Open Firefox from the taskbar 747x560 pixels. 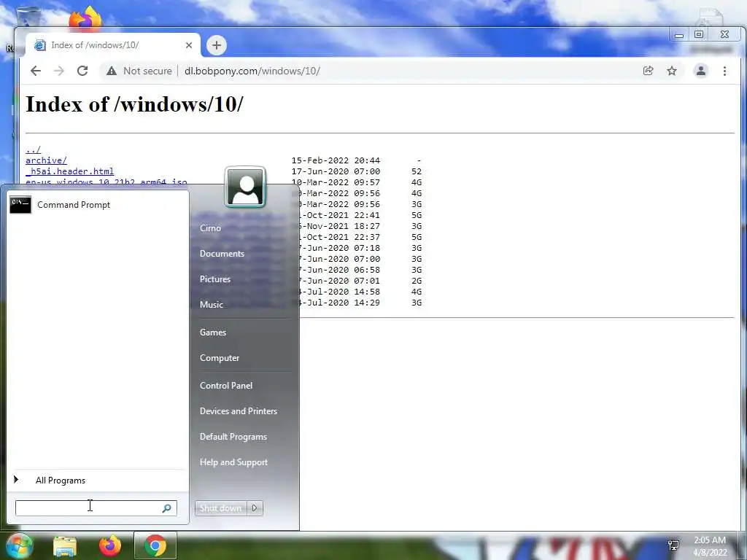tap(109, 546)
